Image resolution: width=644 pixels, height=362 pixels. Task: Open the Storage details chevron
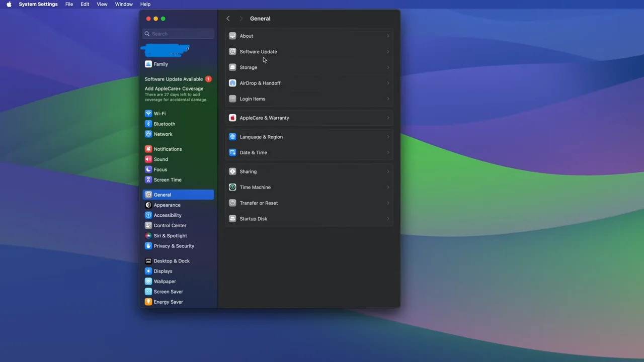coord(387,67)
